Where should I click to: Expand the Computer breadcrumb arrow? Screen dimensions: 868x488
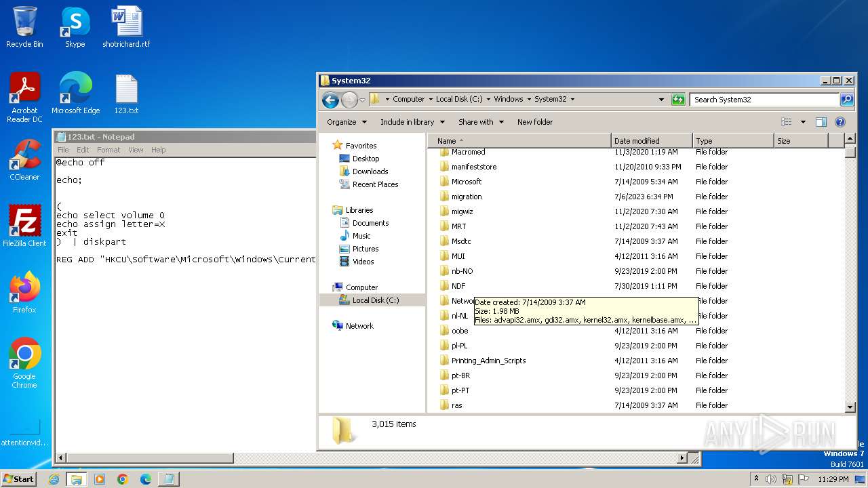click(430, 99)
